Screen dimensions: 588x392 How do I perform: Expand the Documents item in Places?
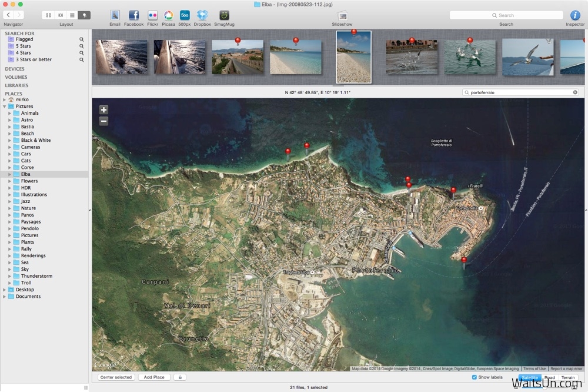click(x=5, y=296)
